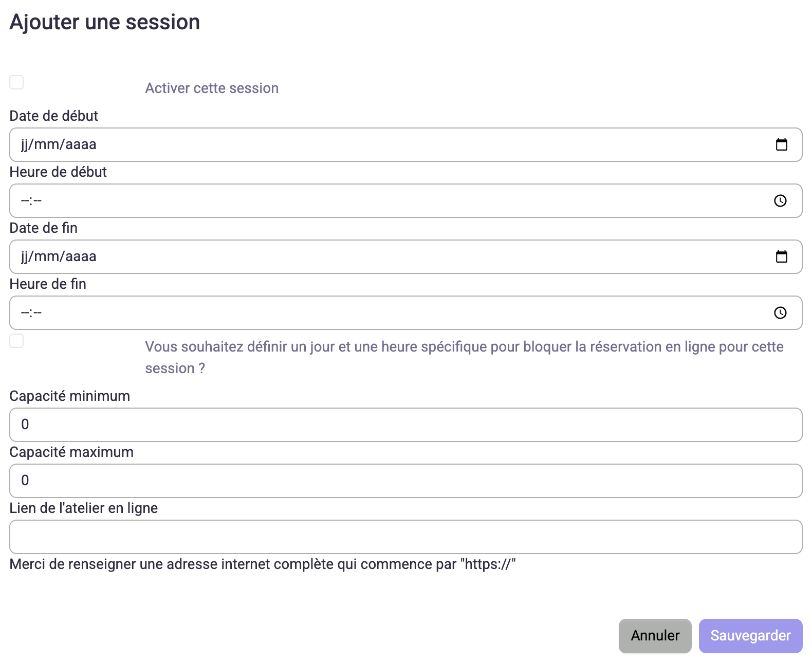Select the 'aaaa' year segment in Date de fin
The width and height of the screenshot is (812, 662).
(81, 256)
